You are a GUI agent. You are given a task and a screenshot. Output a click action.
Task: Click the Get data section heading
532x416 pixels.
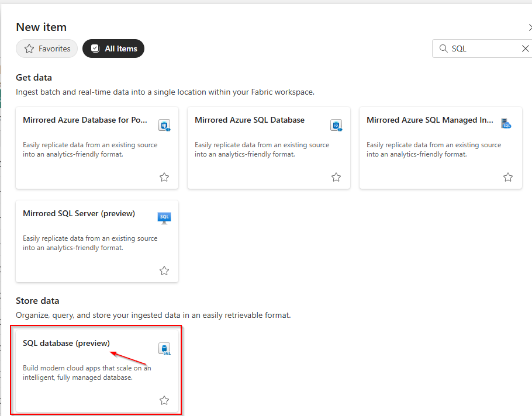coord(34,78)
